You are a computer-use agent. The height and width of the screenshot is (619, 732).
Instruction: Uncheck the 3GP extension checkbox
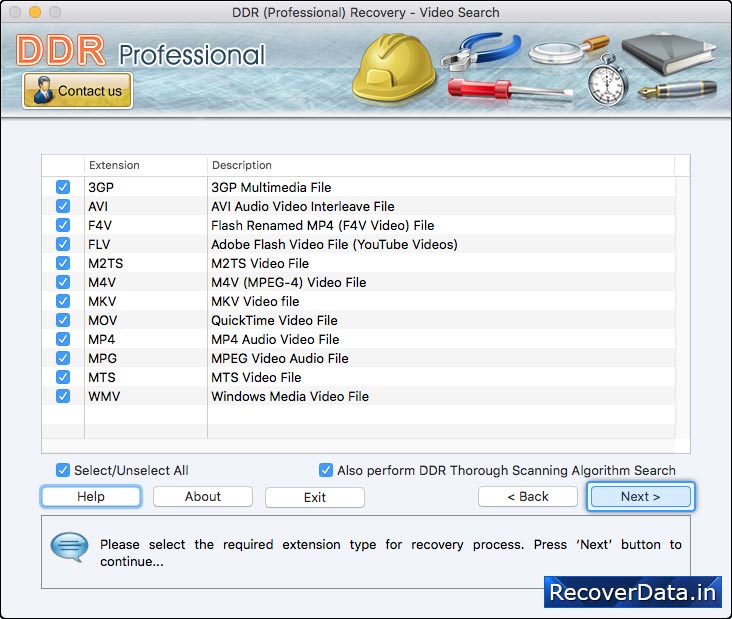point(63,187)
